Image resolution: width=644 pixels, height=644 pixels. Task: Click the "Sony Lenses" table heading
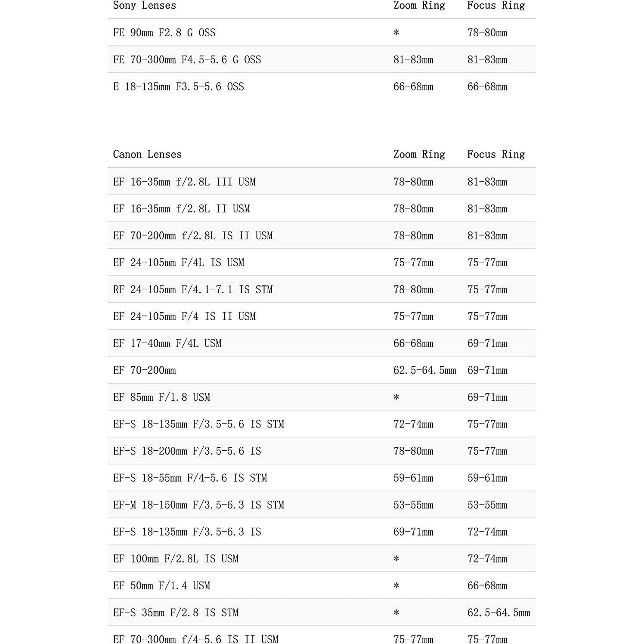click(x=144, y=6)
